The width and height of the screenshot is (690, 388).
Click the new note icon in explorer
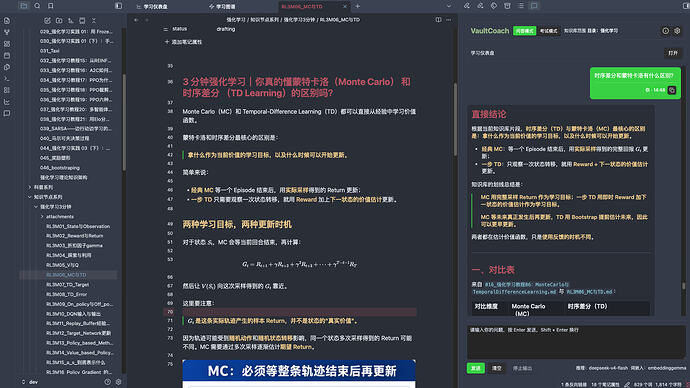pyautogui.click(x=47, y=20)
